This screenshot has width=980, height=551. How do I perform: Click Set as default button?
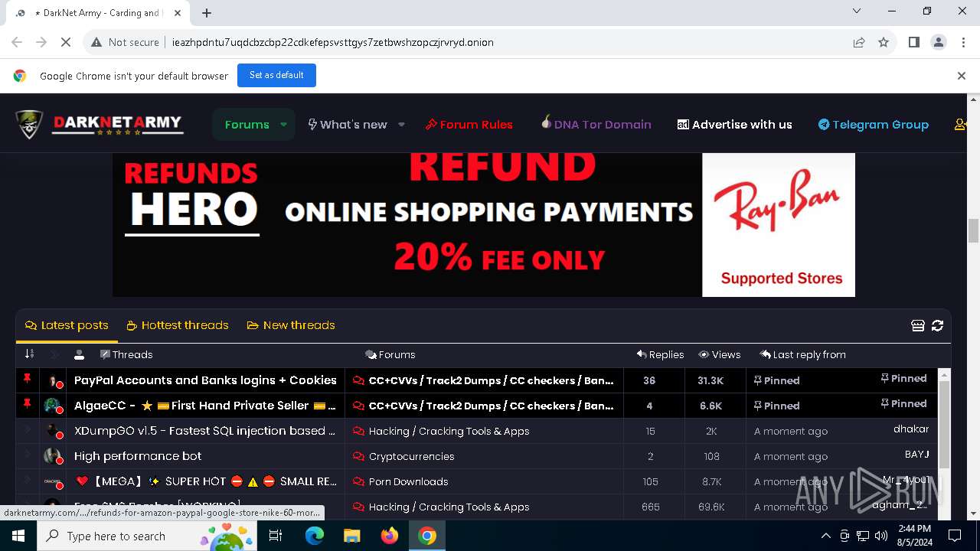pos(276,75)
